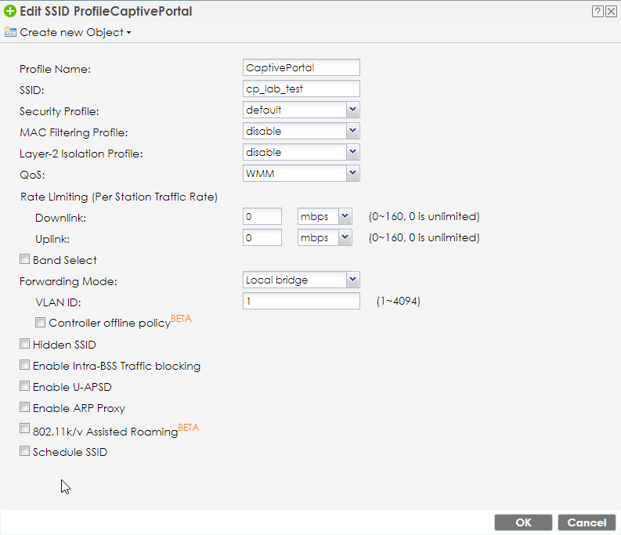Toggle the Hidden SSID checkbox
621x535 pixels.
tap(25, 344)
